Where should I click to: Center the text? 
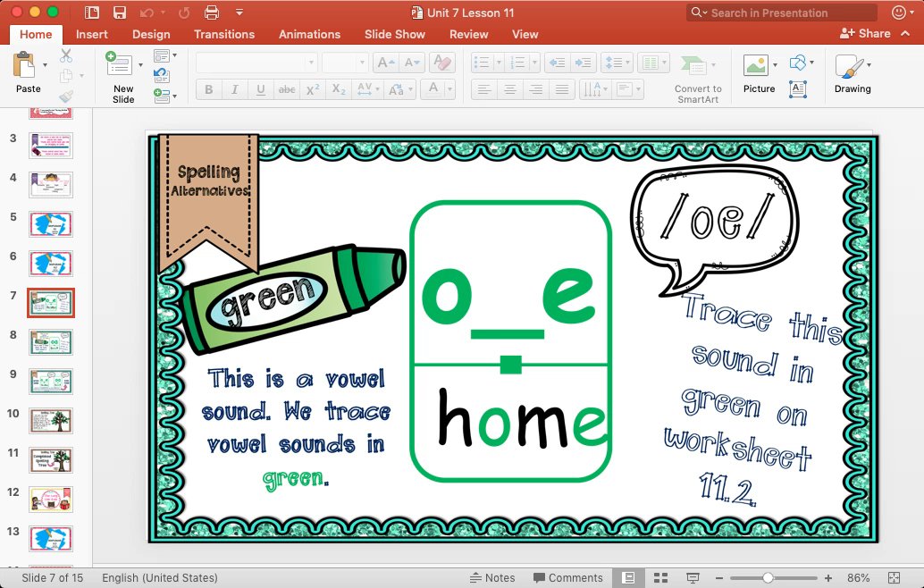click(x=509, y=89)
